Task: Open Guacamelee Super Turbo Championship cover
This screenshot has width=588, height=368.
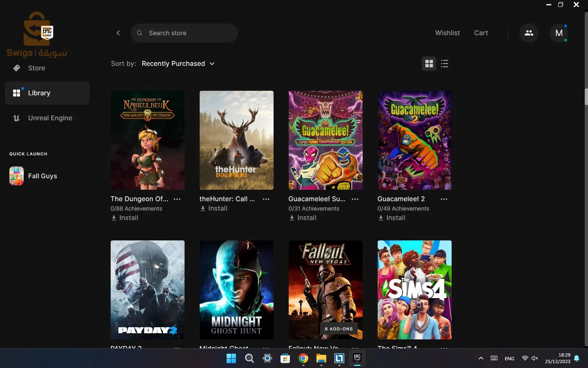Action: click(x=325, y=140)
